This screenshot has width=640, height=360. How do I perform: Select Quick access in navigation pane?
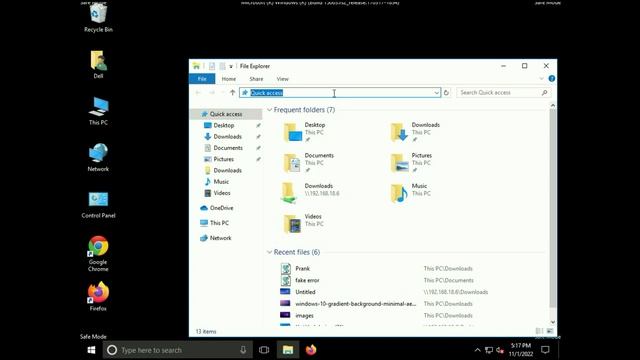click(226, 114)
